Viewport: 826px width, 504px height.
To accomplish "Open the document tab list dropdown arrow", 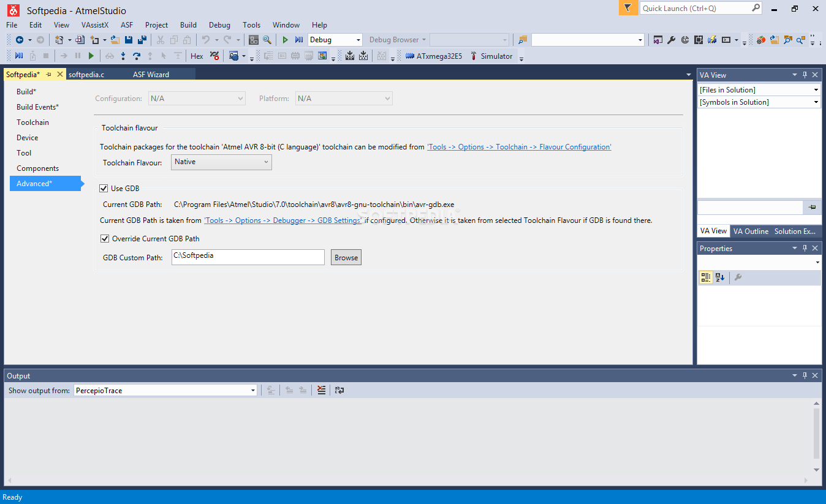I will coord(688,75).
